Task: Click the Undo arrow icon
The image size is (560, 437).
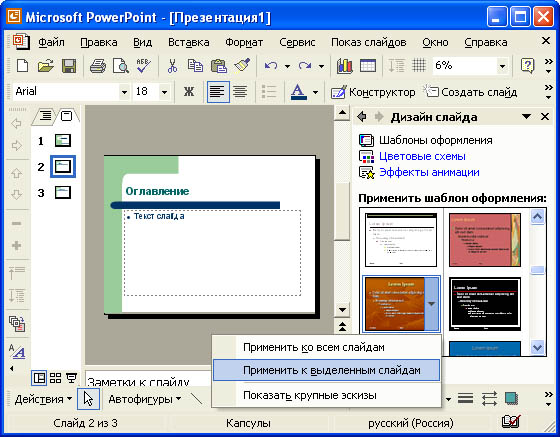Action: coord(271,66)
